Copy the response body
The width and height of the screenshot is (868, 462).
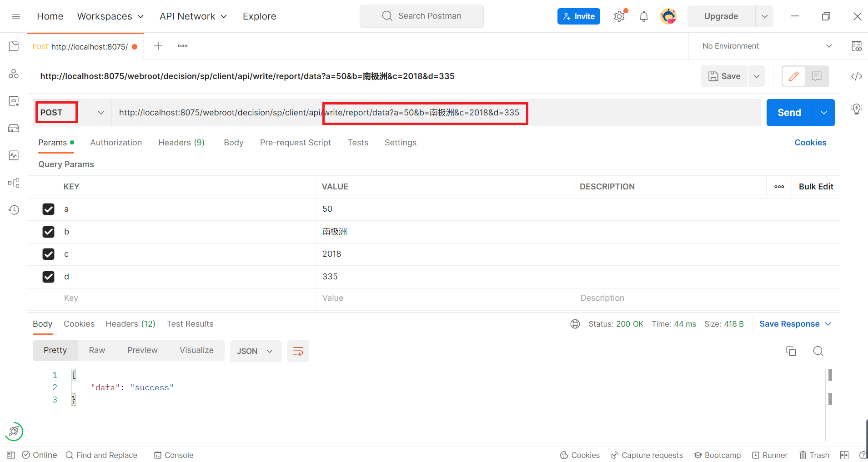pyautogui.click(x=791, y=351)
